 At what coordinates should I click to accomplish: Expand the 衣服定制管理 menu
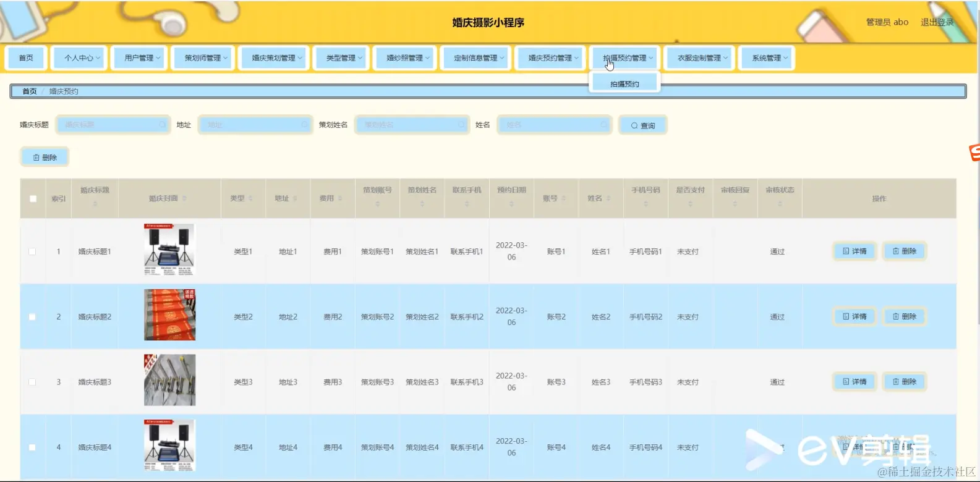point(701,57)
